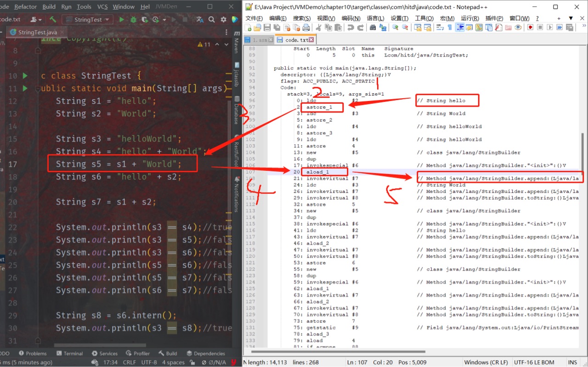Click the Undo arrow in Notepad++ toolbar
588x367 pixels.
351,28
